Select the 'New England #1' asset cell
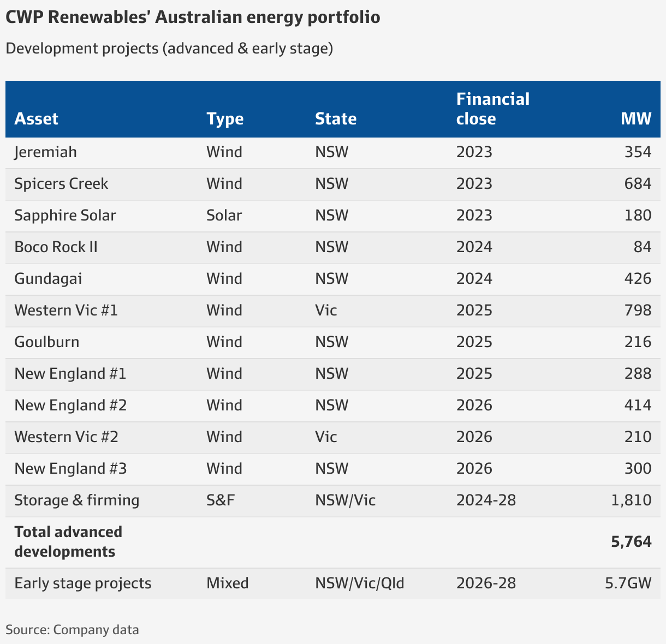Image resolution: width=666 pixels, height=644 pixels. click(x=70, y=373)
